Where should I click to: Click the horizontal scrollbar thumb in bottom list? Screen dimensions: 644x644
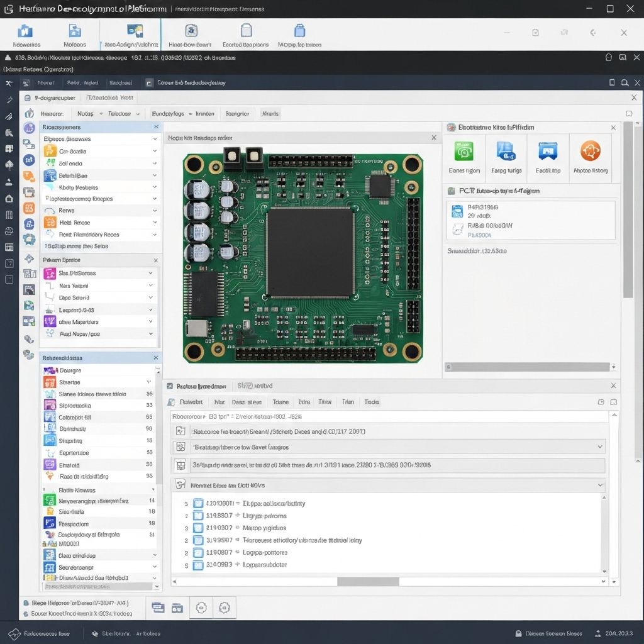[368, 582]
